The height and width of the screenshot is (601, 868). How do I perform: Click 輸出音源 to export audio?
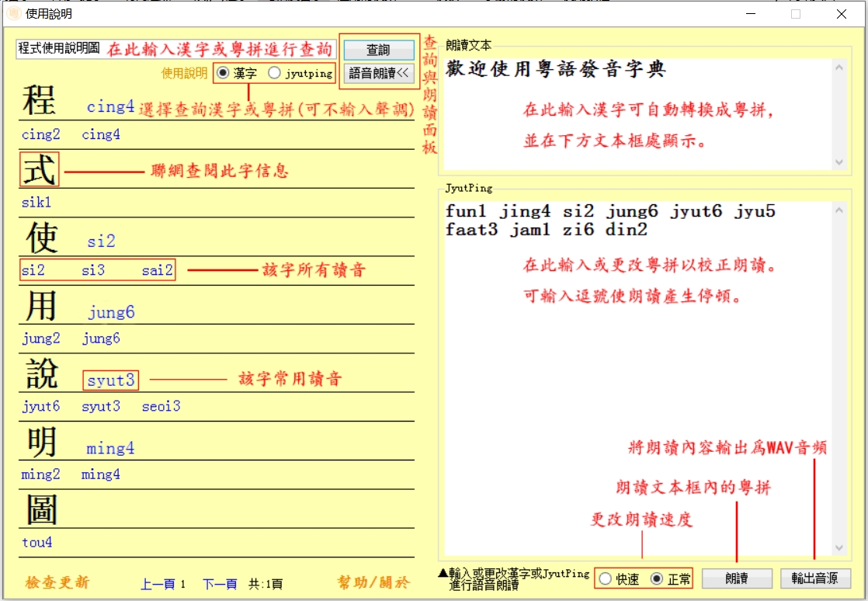(x=815, y=578)
